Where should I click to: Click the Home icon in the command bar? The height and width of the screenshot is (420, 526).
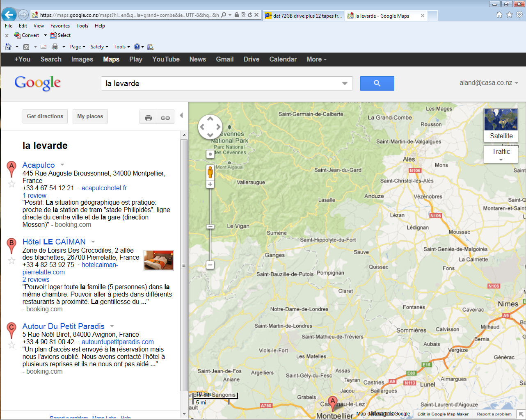[8, 47]
